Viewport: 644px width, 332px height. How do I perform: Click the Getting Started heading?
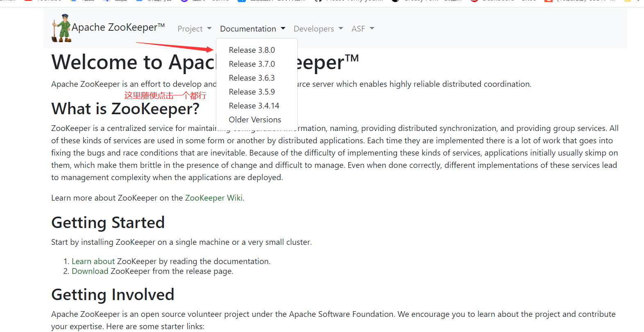pyautogui.click(x=108, y=223)
